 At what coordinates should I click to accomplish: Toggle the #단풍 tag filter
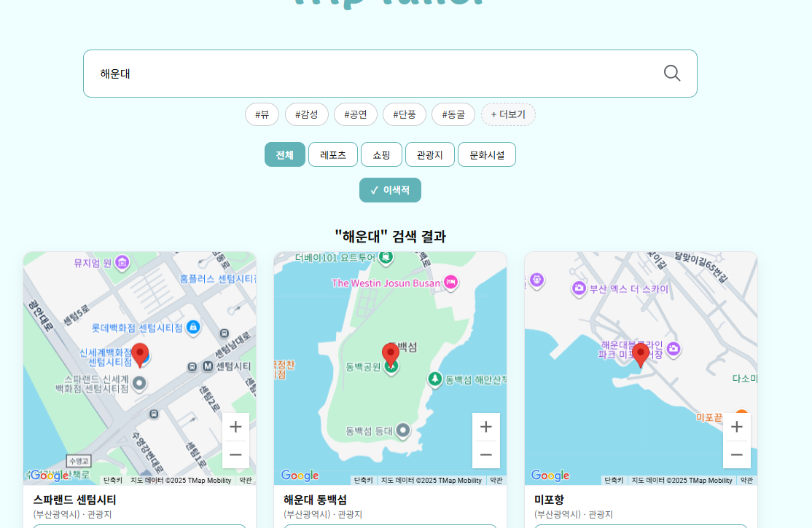click(405, 114)
